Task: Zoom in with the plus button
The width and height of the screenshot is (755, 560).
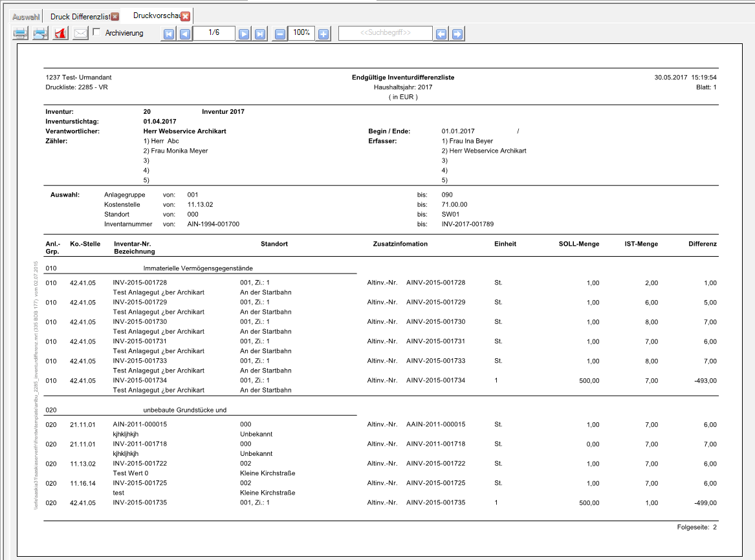Action: click(x=323, y=34)
